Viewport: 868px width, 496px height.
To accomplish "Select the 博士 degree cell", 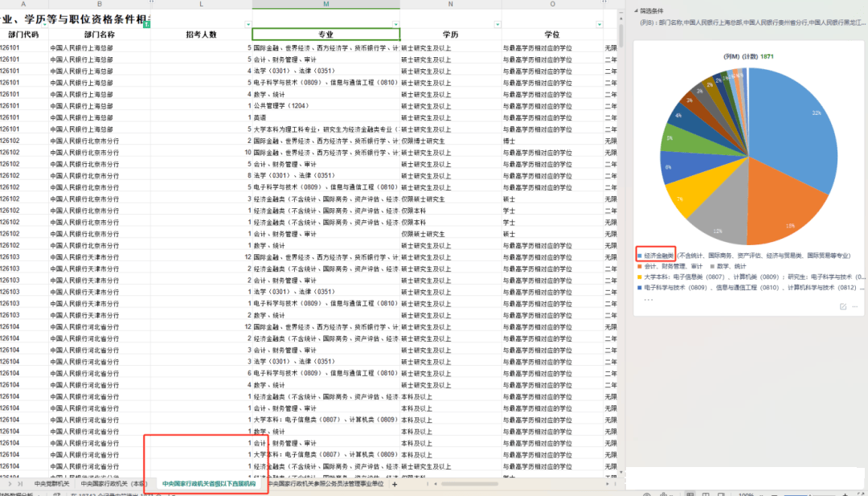I will [x=552, y=141].
